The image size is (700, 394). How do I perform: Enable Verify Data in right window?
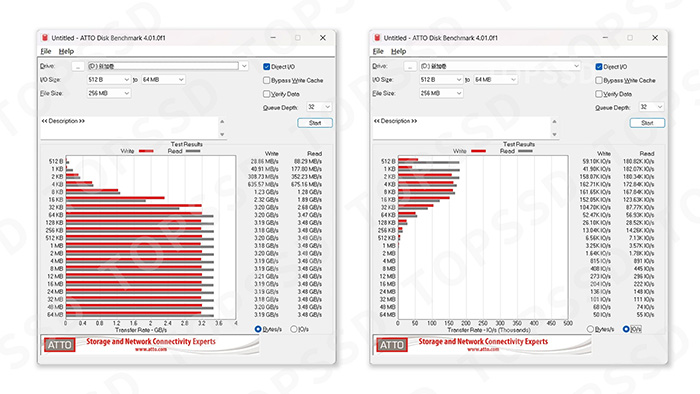(x=599, y=94)
